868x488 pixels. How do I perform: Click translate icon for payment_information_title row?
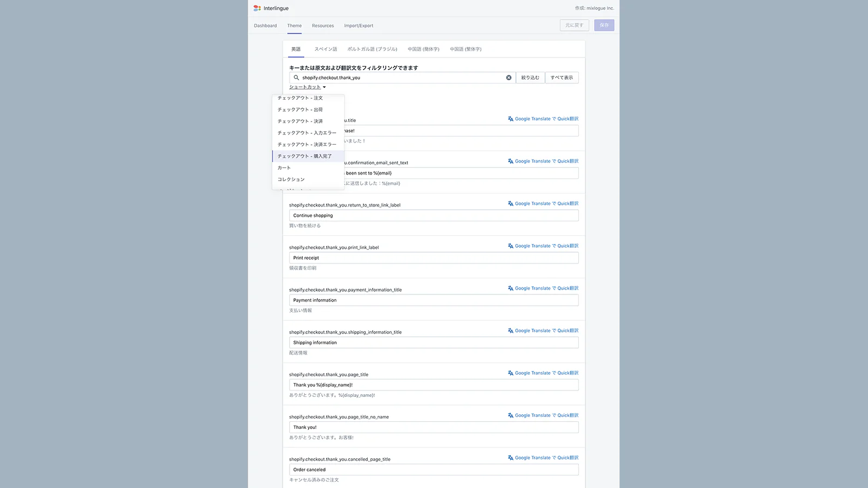click(x=510, y=288)
